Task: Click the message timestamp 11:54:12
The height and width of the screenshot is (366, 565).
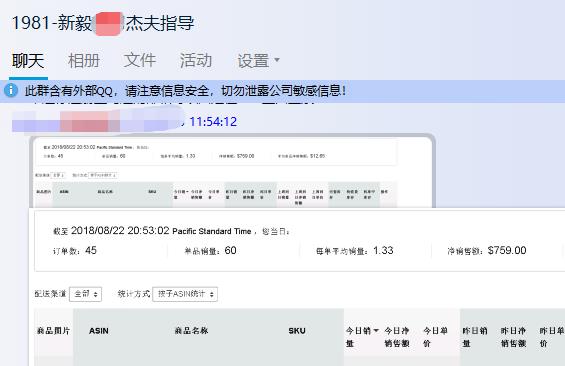Action: (x=213, y=122)
